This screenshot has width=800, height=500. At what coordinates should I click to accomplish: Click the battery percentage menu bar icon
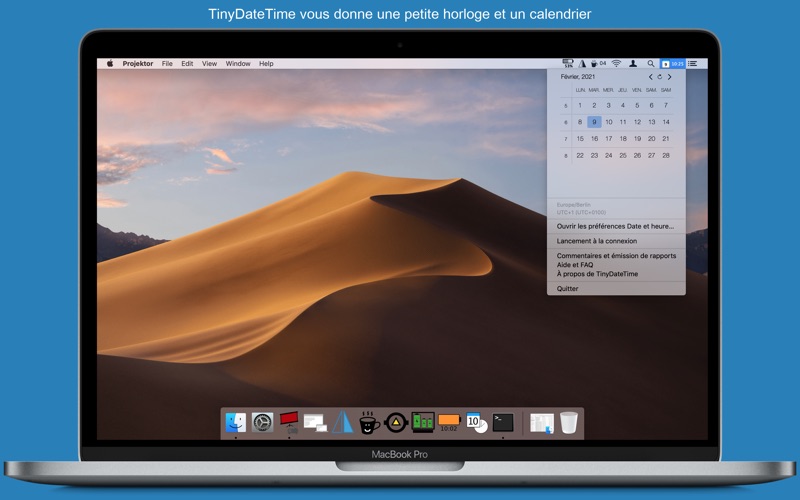click(568, 63)
